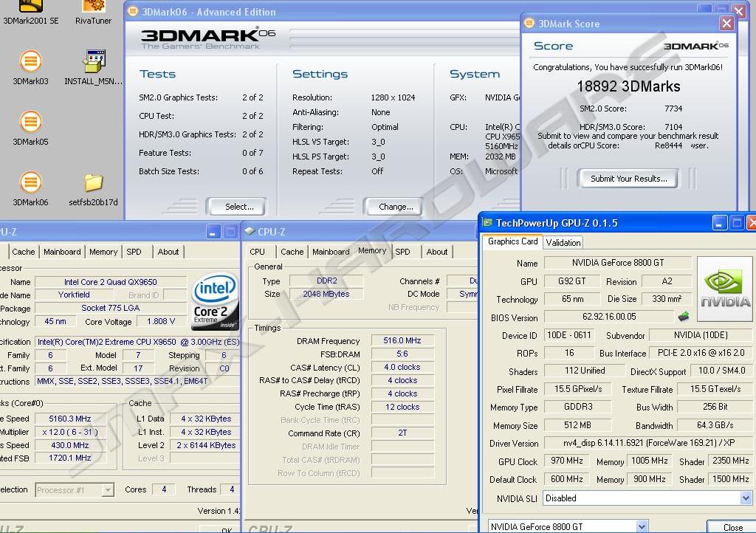
Task: Click the NVIDIA logo in GPU-Z
Action: pyautogui.click(x=725, y=289)
